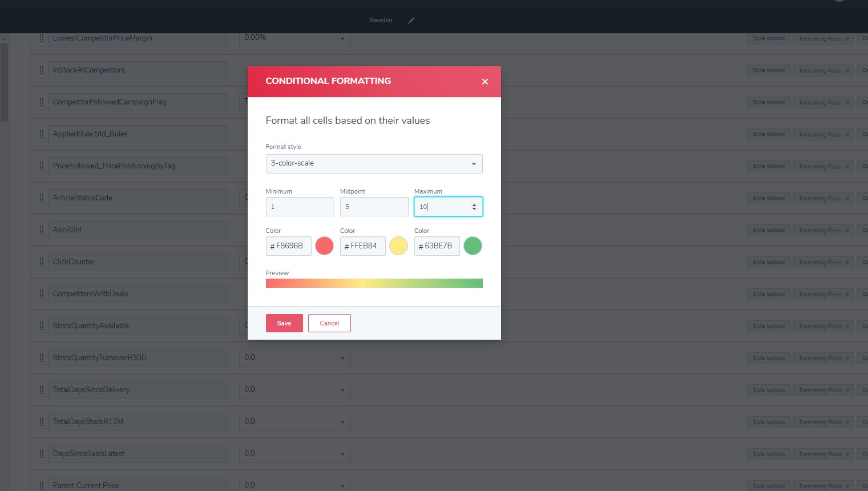Cancel the conditional formatting changes
Screen dimensions: 868x491
tap(329, 323)
